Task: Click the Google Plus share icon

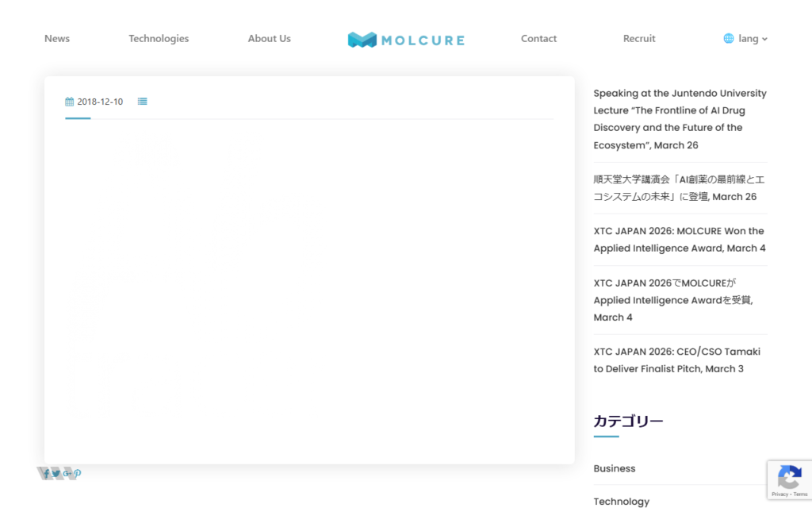Action: tap(67, 474)
